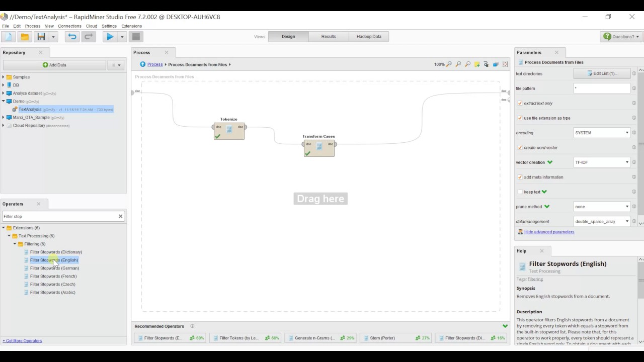Click info icon for encoding
Screen dimensions: 644x362
(634, 133)
